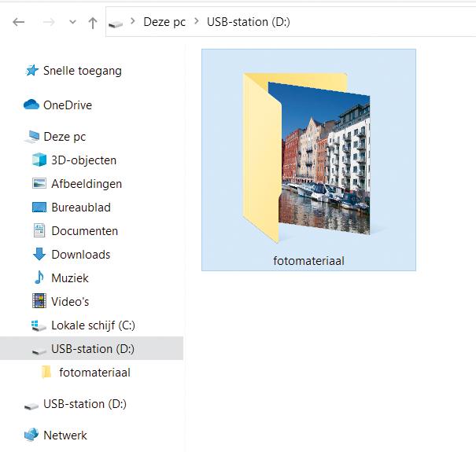Image resolution: width=476 pixels, height=452 pixels.
Task: Open Lokale schijf (C:) in sidebar
Action: pos(93,325)
